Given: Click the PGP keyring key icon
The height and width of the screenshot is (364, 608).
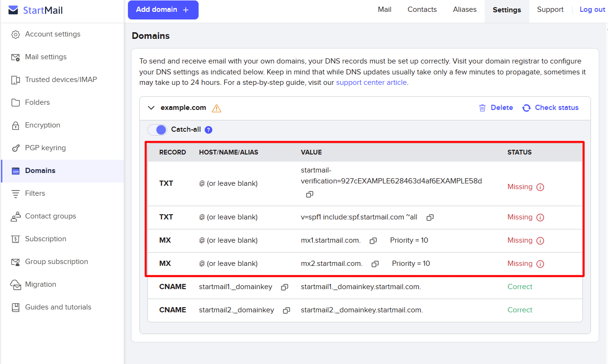Looking at the screenshot, I should pos(16,148).
